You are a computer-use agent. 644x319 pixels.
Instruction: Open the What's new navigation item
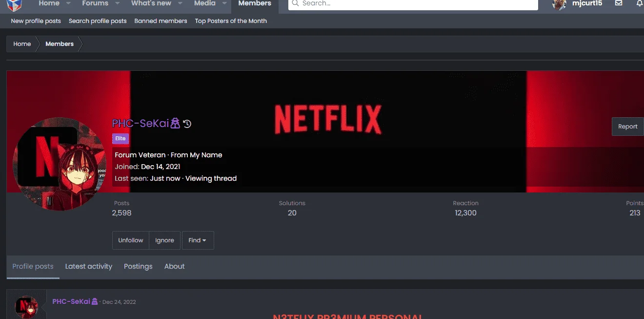tap(151, 3)
